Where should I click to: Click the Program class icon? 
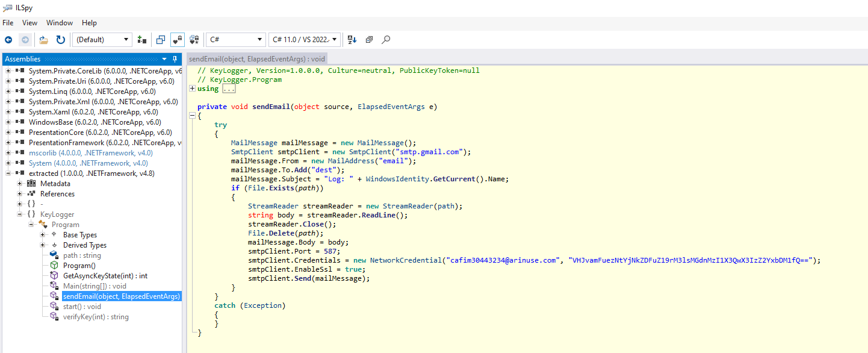pyautogui.click(x=43, y=225)
